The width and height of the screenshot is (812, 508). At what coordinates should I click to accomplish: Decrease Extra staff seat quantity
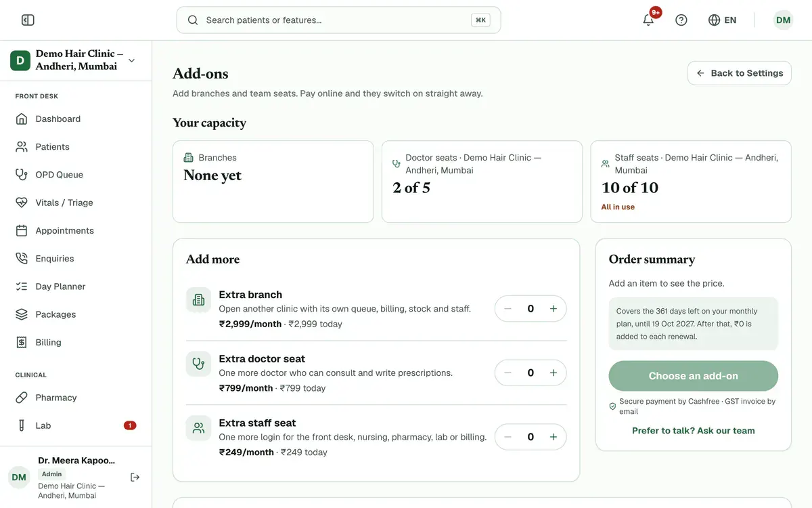pos(507,437)
